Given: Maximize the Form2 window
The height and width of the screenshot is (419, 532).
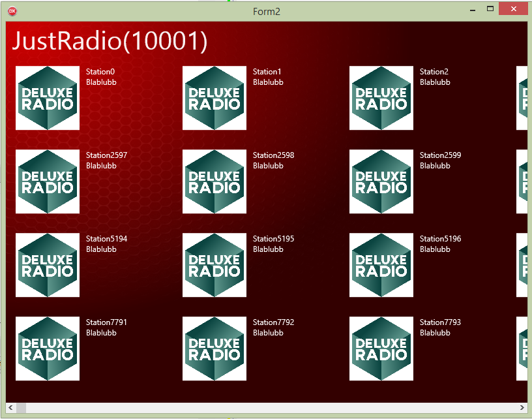Looking at the screenshot, I should click(490, 9).
